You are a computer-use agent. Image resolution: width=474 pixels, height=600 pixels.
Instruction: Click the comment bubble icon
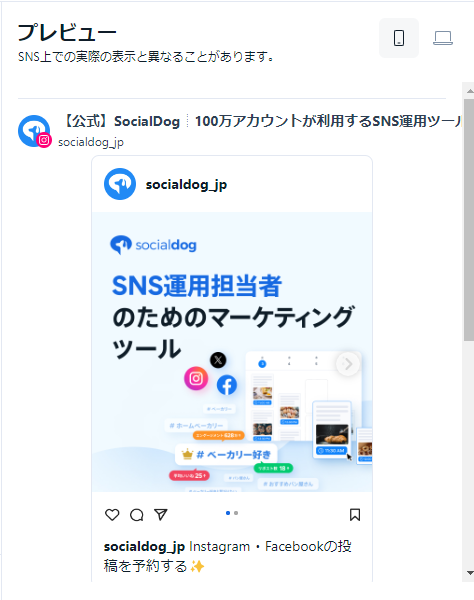(137, 515)
